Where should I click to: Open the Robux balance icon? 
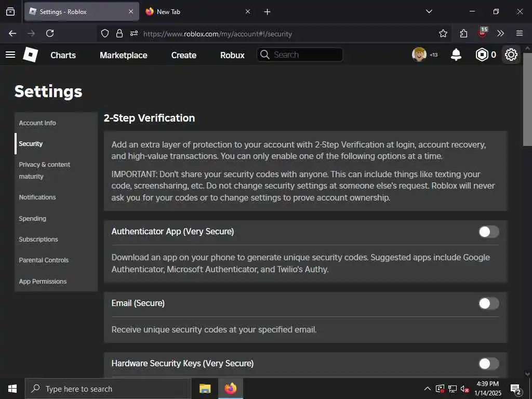(x=482, y=55)
